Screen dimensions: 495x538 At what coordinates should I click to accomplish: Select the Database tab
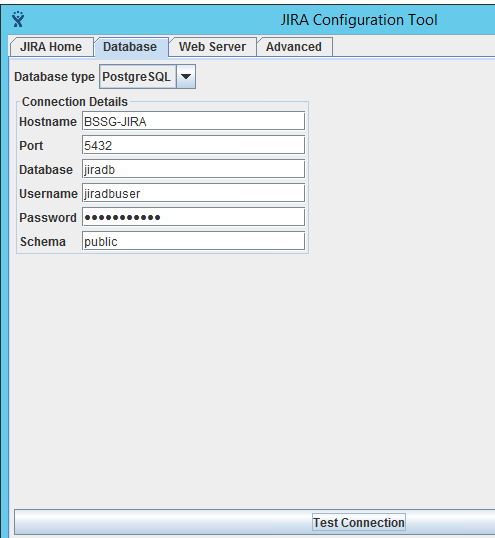131,47
